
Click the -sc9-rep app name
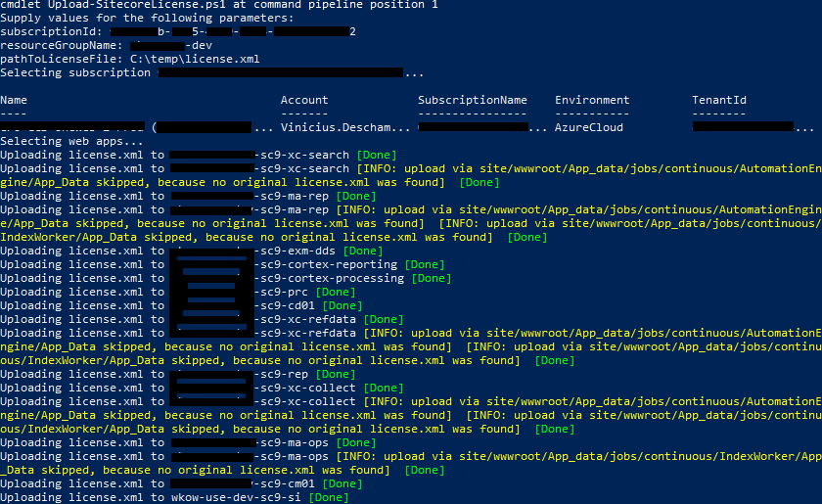[281, 374]
